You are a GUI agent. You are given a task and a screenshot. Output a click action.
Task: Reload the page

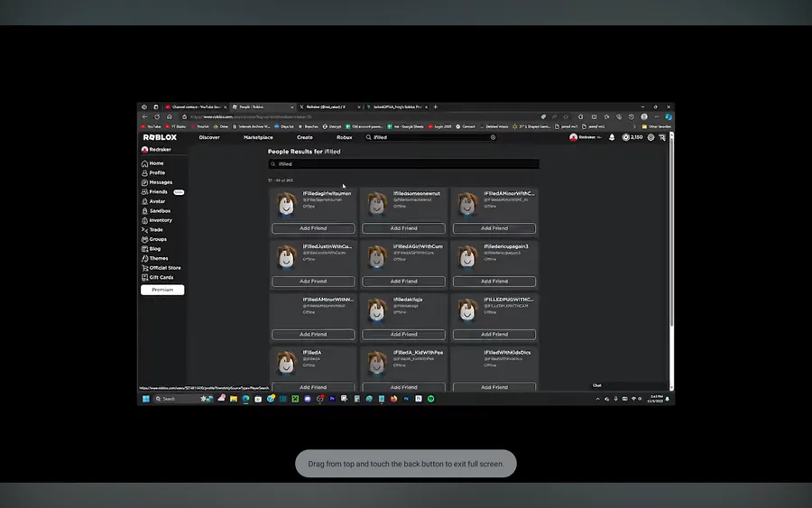pos(157,117)
